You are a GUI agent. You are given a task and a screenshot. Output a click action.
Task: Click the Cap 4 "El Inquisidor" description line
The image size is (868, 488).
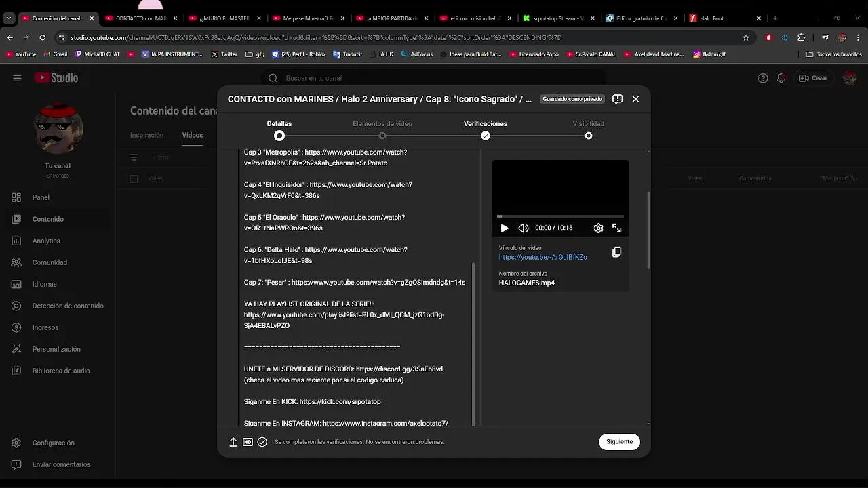(328, 190)
